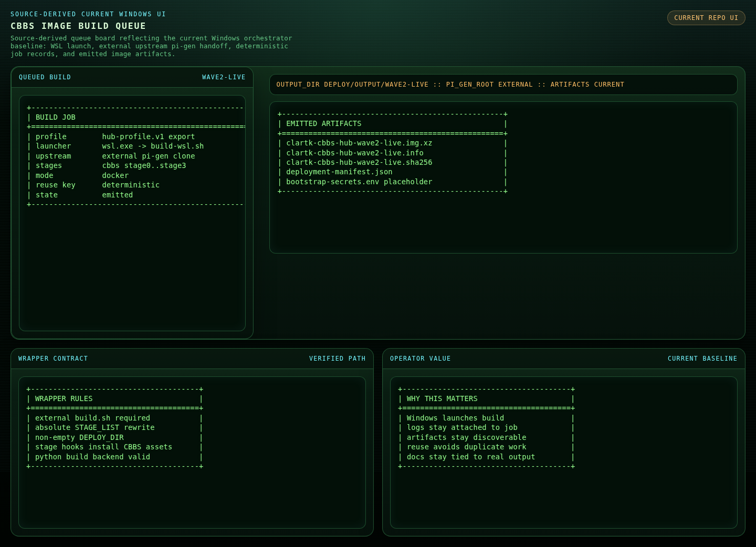Select the stage hooks install CBBS assets rule
The height and width of the screenshot is (547, 756).
(103, 447)
